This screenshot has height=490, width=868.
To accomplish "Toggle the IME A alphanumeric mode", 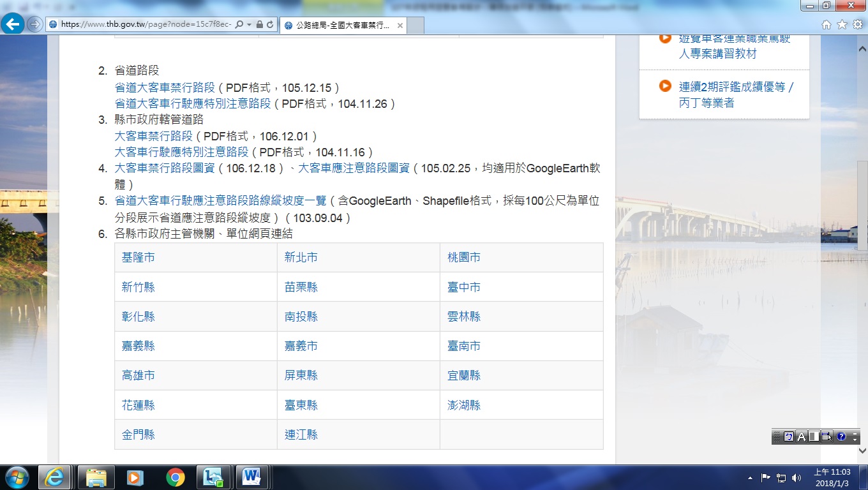I will click(802, 436).
